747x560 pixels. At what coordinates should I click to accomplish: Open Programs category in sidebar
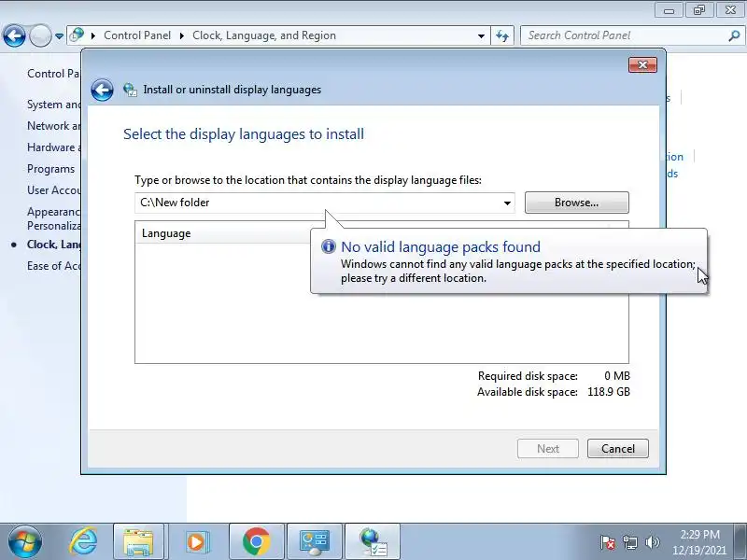tap(50, 169)
